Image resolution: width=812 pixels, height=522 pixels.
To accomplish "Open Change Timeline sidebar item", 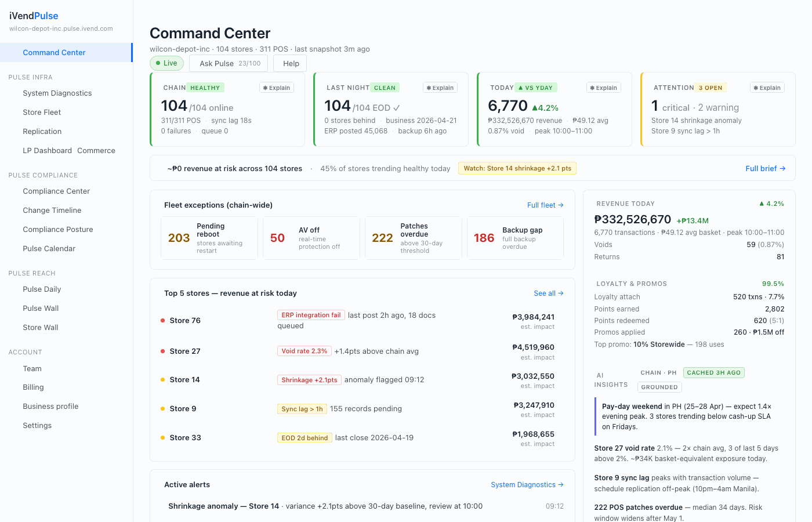I will pos(52,210).
